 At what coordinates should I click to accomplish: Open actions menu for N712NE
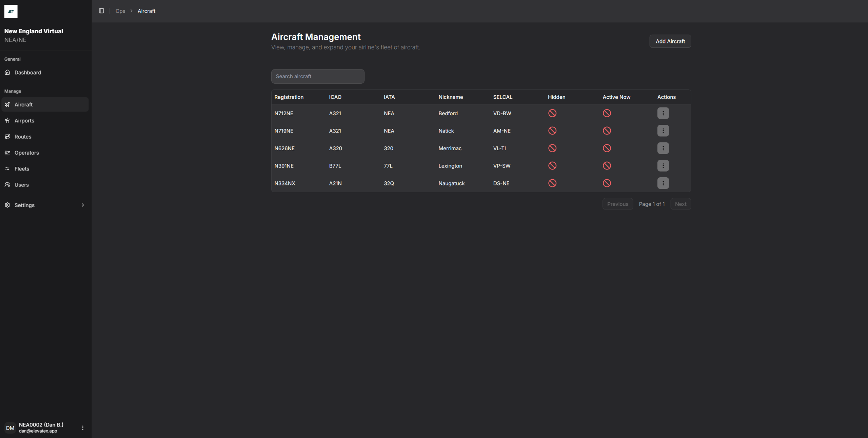click(x=663, y=113)
